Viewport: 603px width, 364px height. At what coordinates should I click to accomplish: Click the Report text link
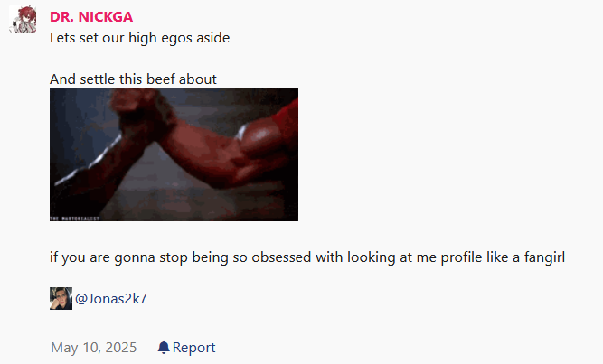(x=193, y=348)
